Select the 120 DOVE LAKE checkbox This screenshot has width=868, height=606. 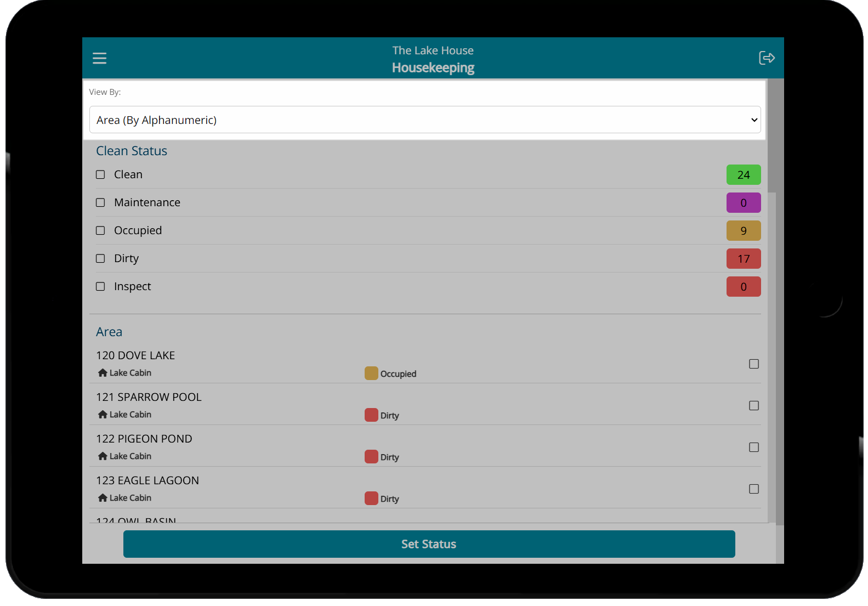point(754,364)
